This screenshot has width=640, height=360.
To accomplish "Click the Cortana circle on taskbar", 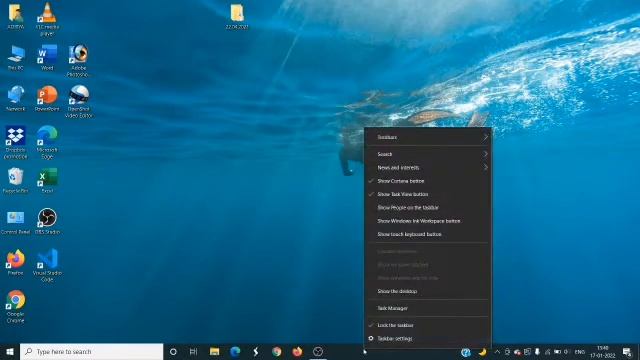I will click(x=173, y=352).
